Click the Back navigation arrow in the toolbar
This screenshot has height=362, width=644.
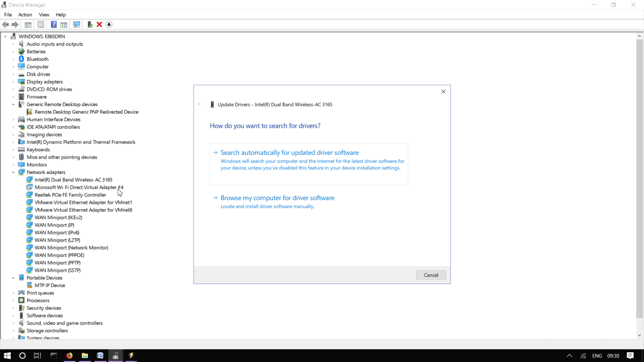(x=5, y=24)
